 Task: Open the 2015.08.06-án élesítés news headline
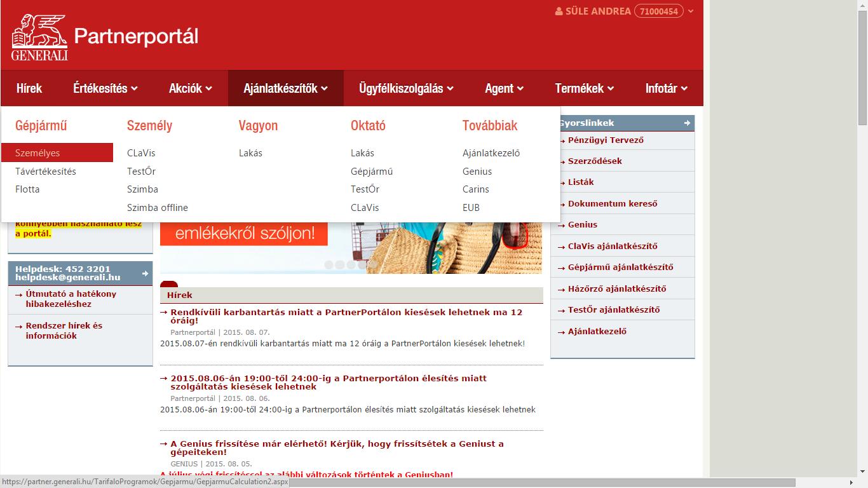[x=329, y=383]
